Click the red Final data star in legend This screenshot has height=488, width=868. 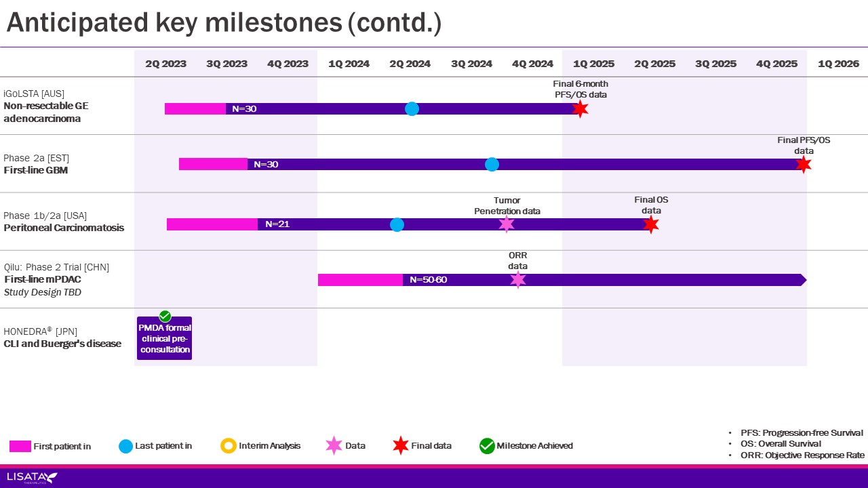coord(401,445)
